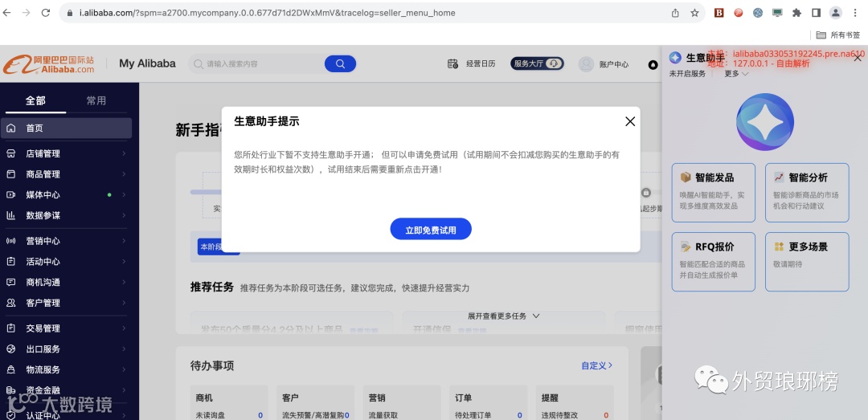Expand 客户管理 submenu chevron
The image size is (868, 420).
[124, 303]
